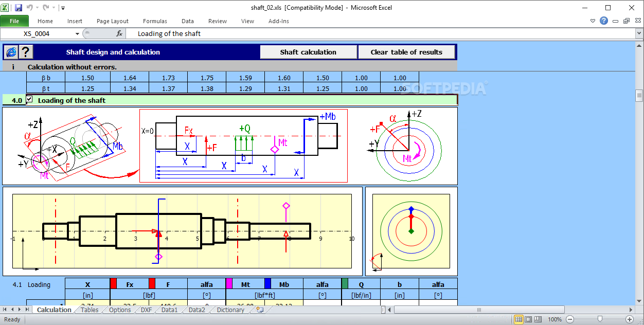
Task: Open the Add-Ins ribbon tab
Action: (279, 21)
